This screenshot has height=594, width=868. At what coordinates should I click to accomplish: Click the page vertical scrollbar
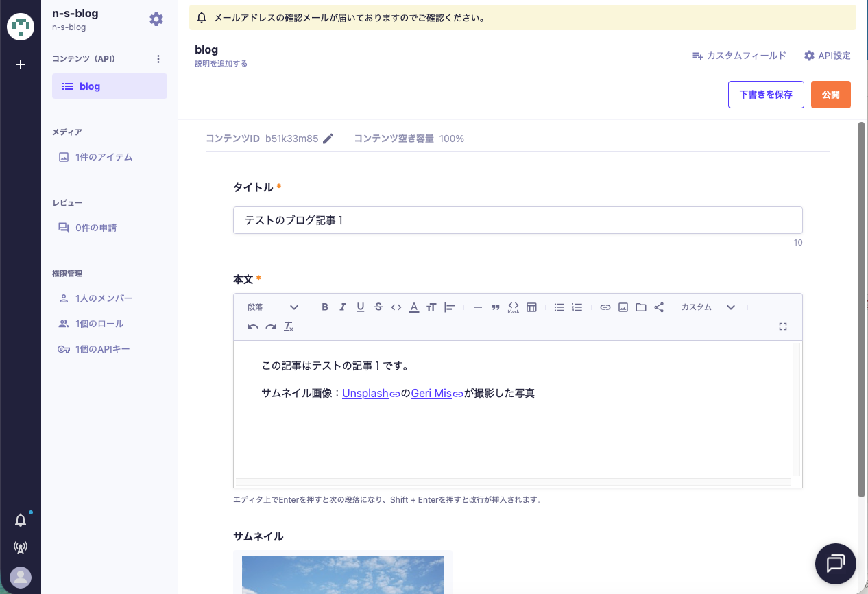coord(862,309)
